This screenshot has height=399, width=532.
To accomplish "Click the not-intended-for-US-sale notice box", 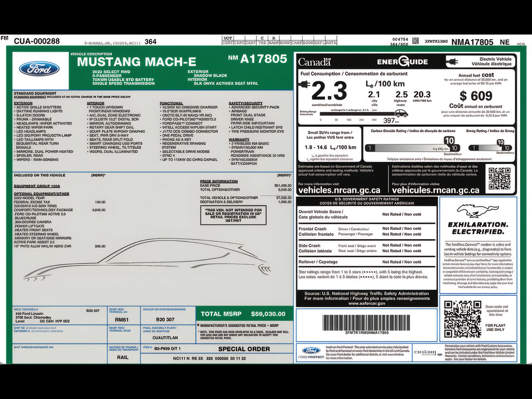I will click(234, 215).
